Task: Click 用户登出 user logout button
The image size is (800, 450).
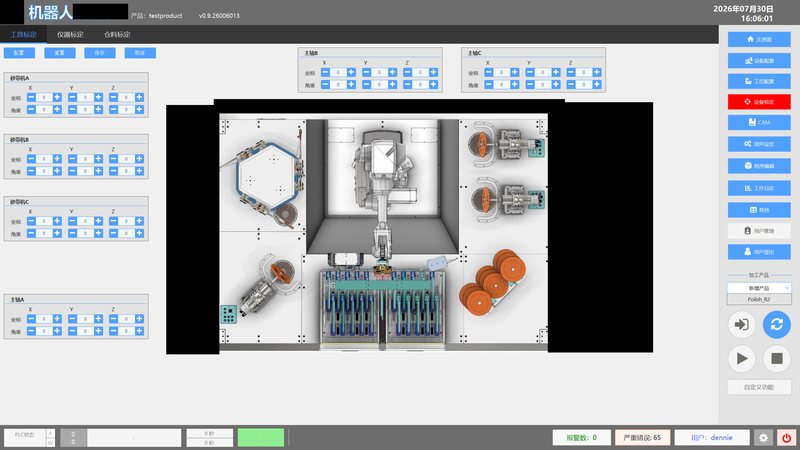Action: (x=759, y=252)
